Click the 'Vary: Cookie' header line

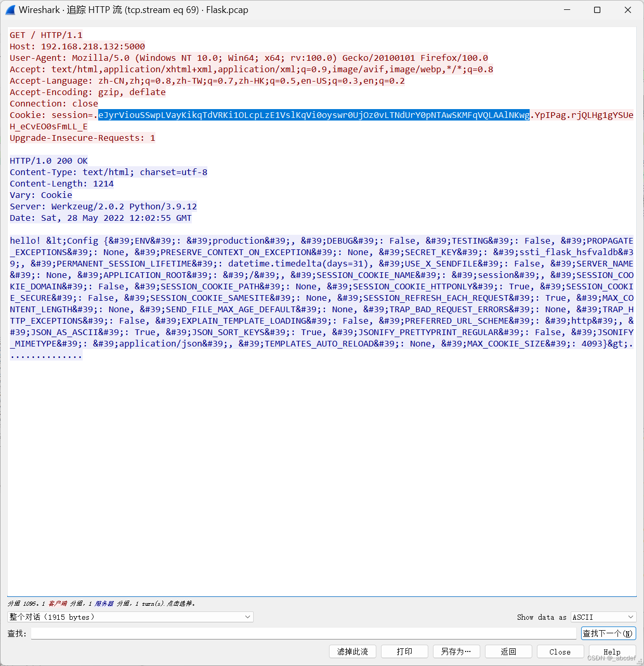[41, 195]
